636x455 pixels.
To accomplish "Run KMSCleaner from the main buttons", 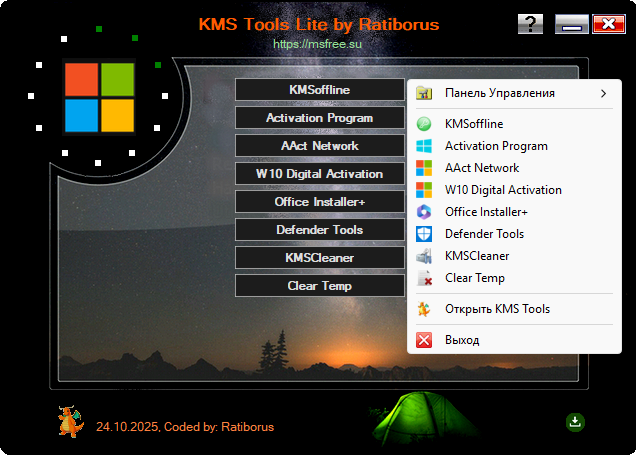I will (x=320, y=258).
